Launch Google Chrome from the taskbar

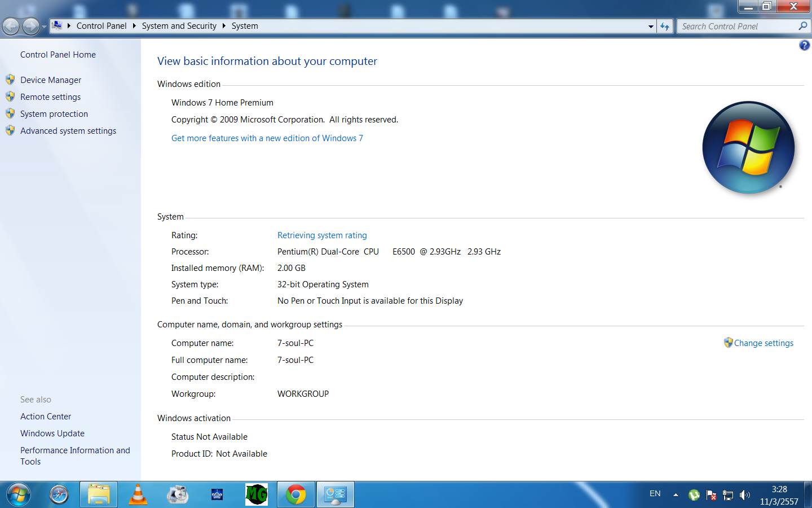(296, 495)
